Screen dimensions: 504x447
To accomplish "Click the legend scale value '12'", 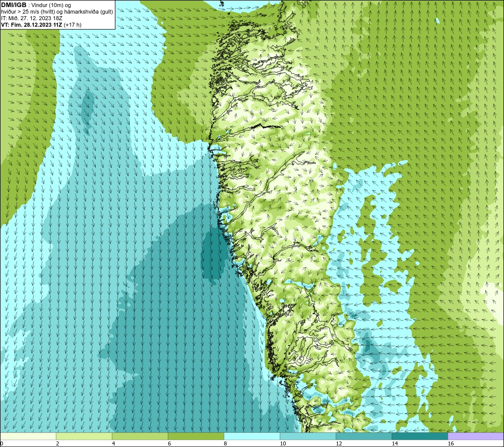I will pos(339,443).
